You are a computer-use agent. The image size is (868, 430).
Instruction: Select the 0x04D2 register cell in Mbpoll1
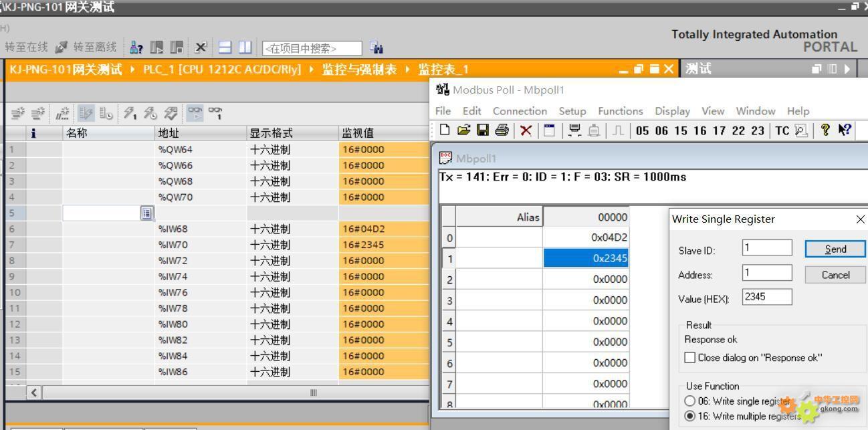(586, 237)
